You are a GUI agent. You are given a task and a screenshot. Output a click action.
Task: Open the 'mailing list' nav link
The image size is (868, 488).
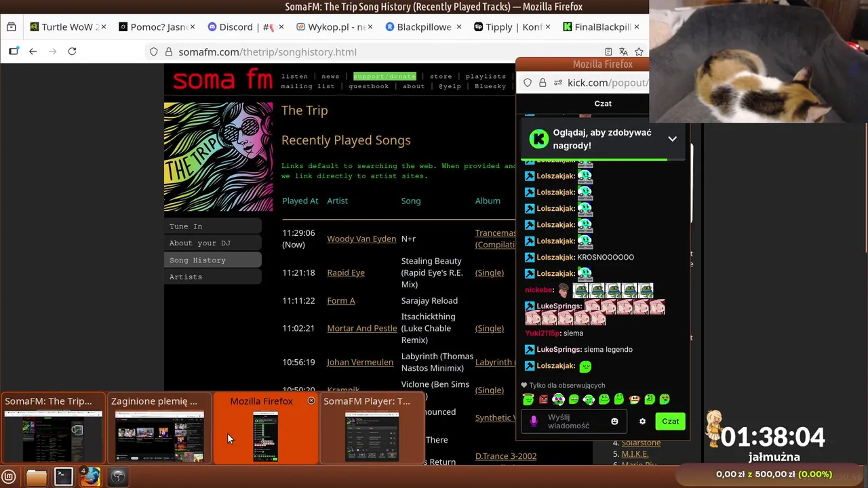[x=308, y=86]
